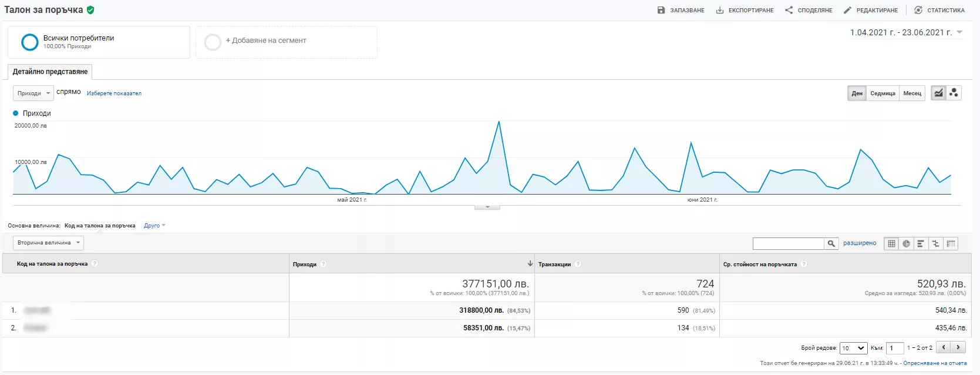
Task: Click the export (Експортиране) download icon
Action: [x=720, y=10]
